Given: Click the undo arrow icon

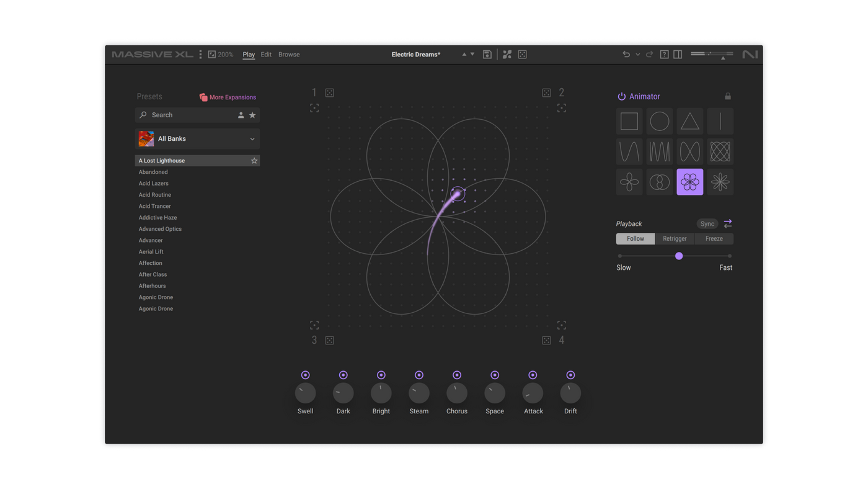Looking at the screenshot, I should [626, 55].
